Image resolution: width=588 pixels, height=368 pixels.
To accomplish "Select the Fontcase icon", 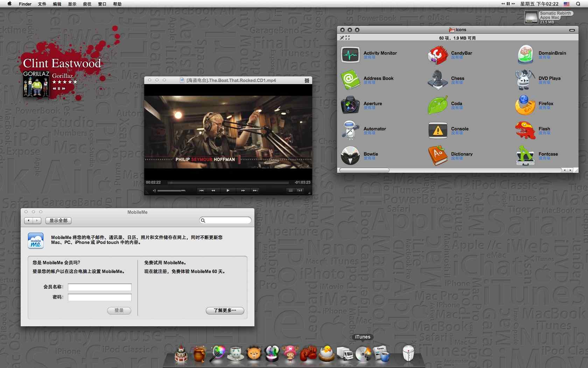I will pyautogui.click(x=525, y=156).
